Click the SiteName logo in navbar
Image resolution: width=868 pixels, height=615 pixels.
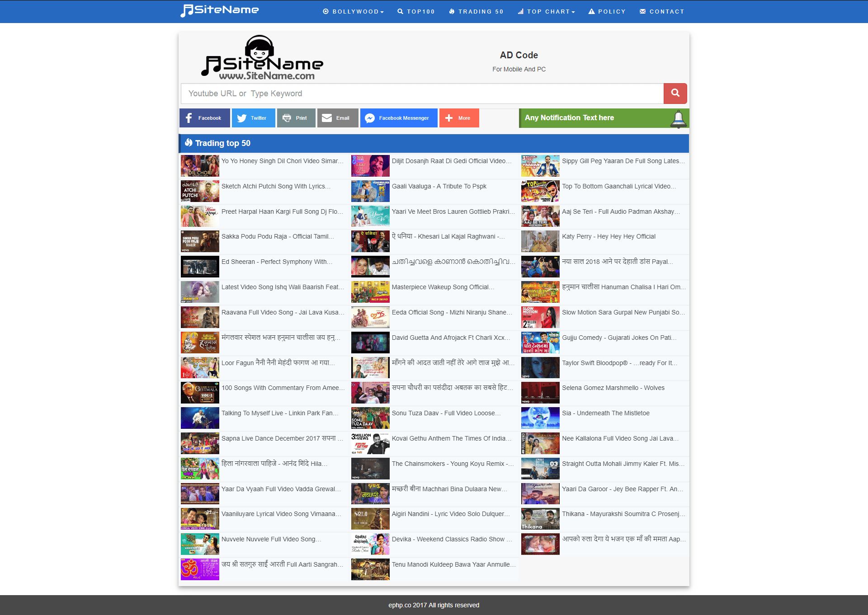(x=220, y=10)
